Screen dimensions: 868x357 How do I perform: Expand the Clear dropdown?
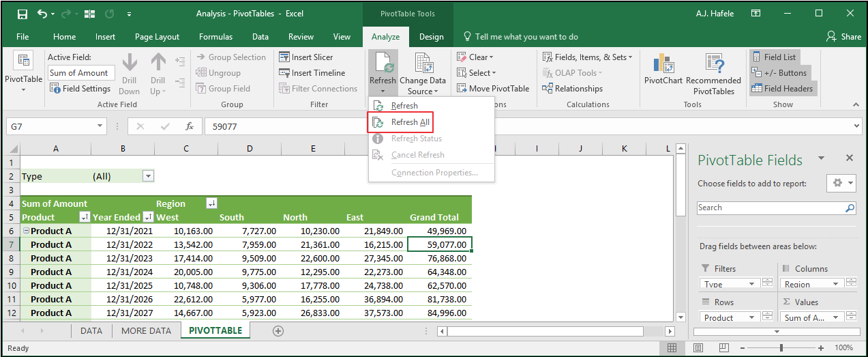click(x=474, y=57)
